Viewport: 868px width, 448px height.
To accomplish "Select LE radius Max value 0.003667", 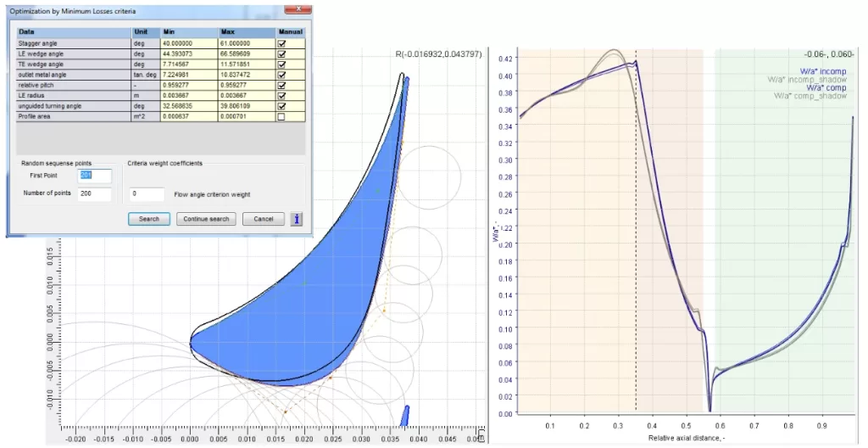I will point(247,96).
